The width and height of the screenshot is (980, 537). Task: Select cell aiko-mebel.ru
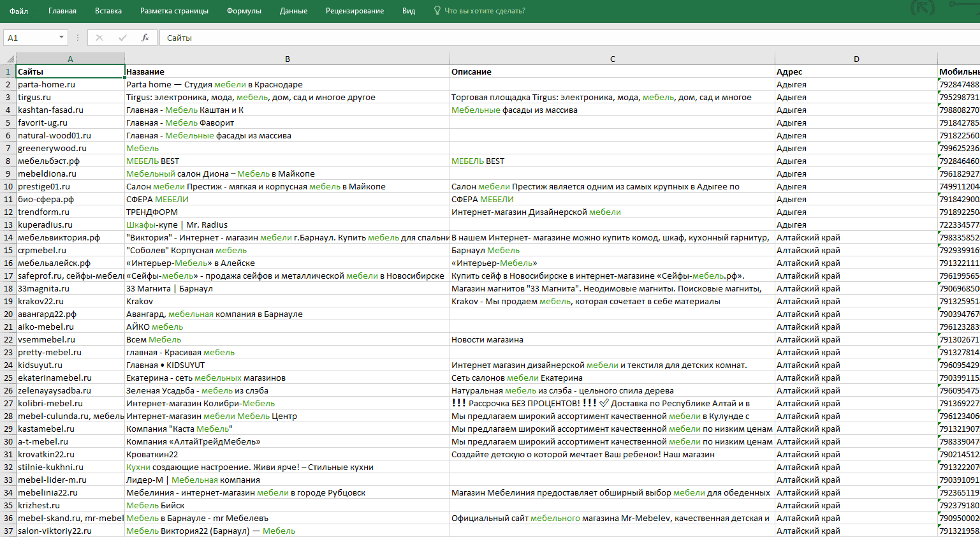coord(70,327)
